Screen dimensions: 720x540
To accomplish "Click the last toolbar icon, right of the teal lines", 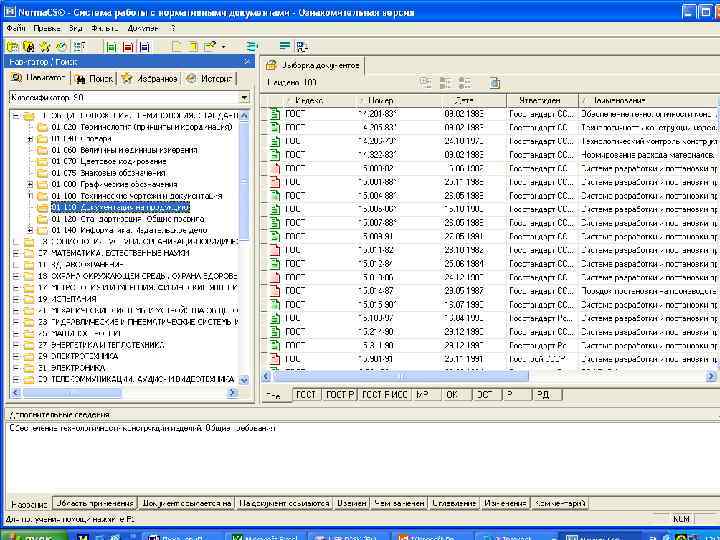I will point(302,46).
